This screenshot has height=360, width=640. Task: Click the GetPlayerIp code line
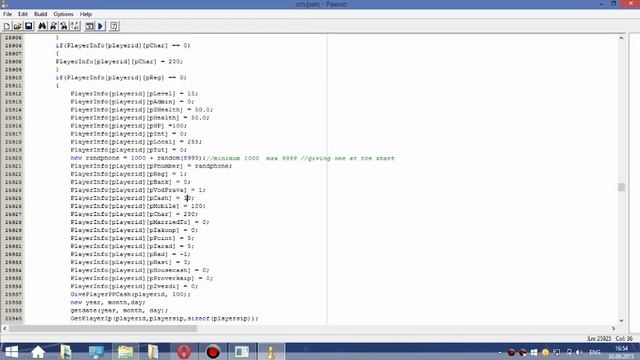(x=164, y=318)
